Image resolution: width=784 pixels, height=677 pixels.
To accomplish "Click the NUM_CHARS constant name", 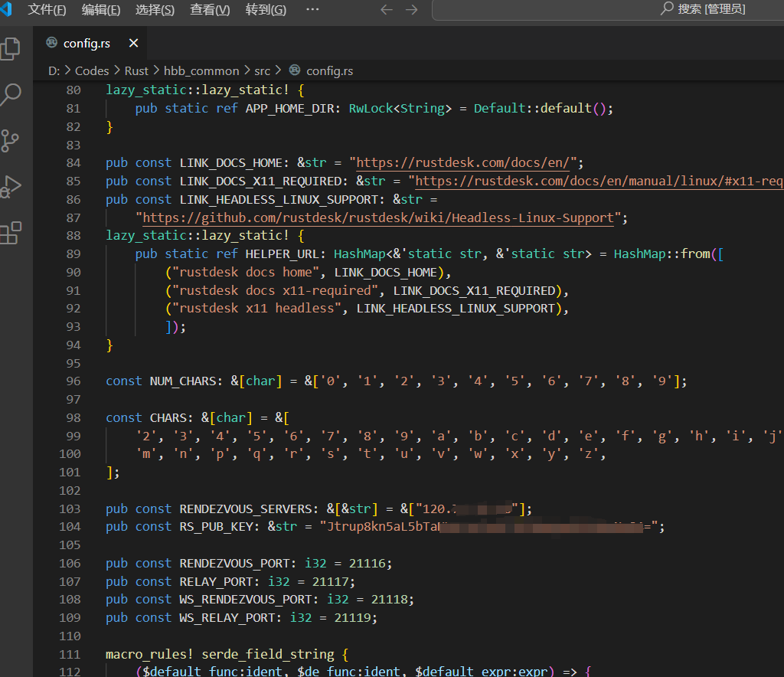I will point(183,381).
